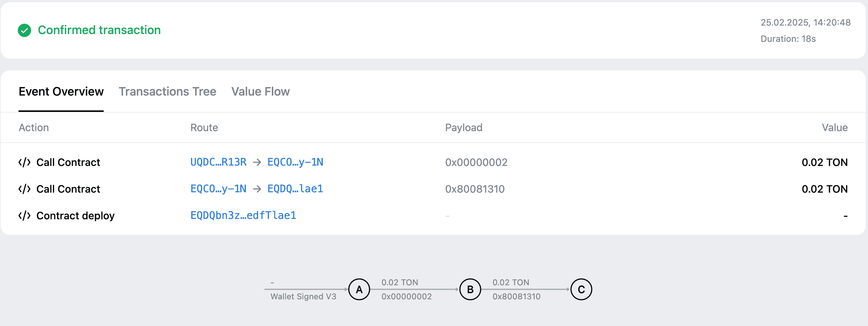Click payload 0x80081310 in the table

(475, 189)
